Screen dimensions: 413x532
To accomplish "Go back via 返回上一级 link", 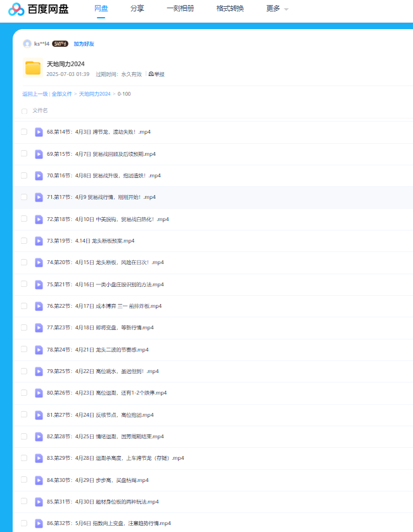I will pos(35,94).
